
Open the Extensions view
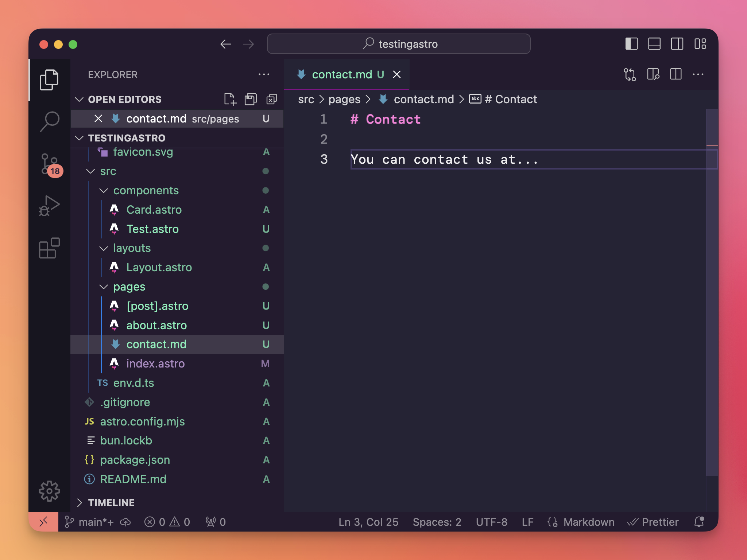pos(49,248)
